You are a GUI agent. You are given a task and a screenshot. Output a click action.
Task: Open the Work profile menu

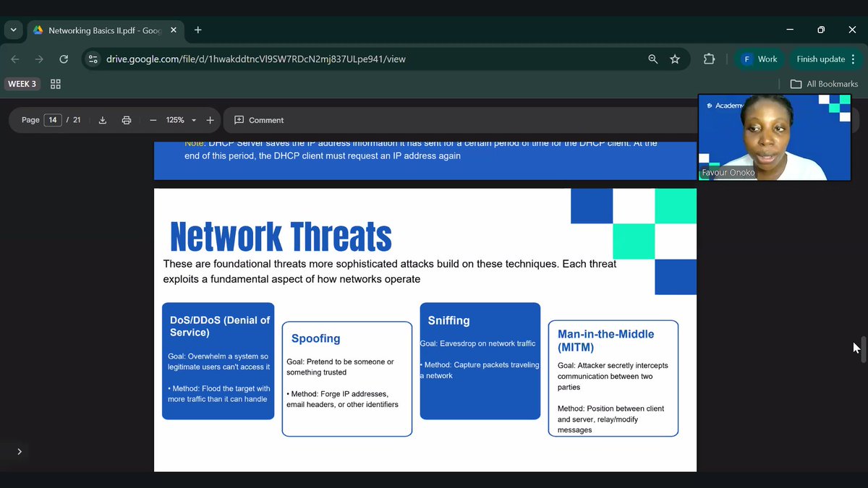click(x=759, y=59)
